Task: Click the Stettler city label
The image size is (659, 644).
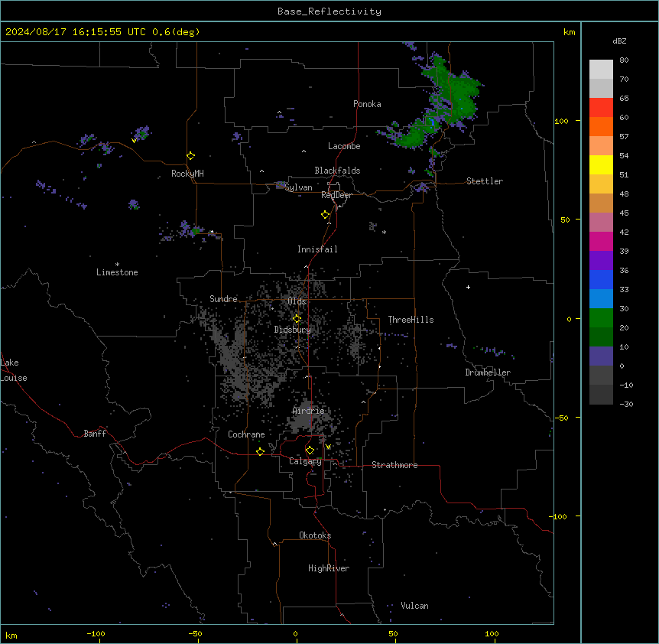Action: pos(485,181)
